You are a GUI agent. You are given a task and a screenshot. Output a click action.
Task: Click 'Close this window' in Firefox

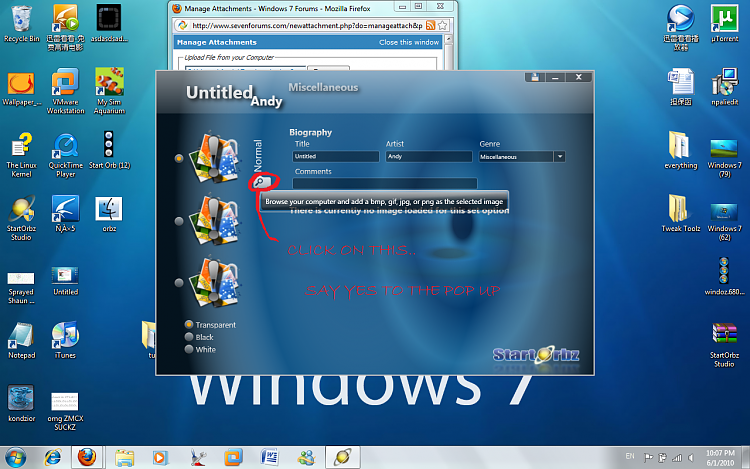pos(409,43)
